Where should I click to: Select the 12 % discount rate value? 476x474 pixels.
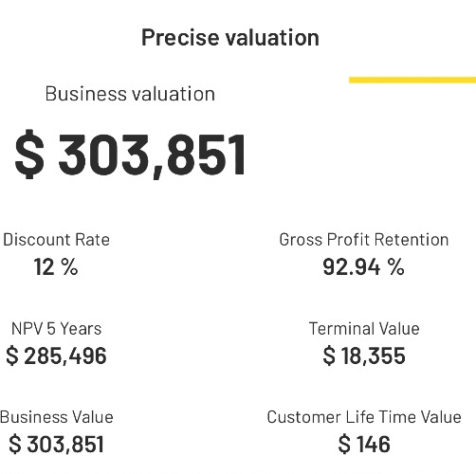(x=56, y=267)
